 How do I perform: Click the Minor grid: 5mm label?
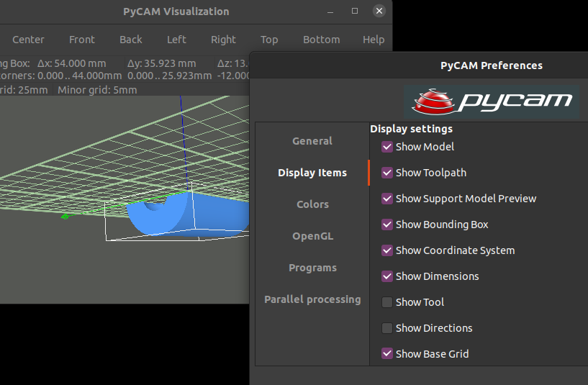pyautogui.click(x=97, y=90)
